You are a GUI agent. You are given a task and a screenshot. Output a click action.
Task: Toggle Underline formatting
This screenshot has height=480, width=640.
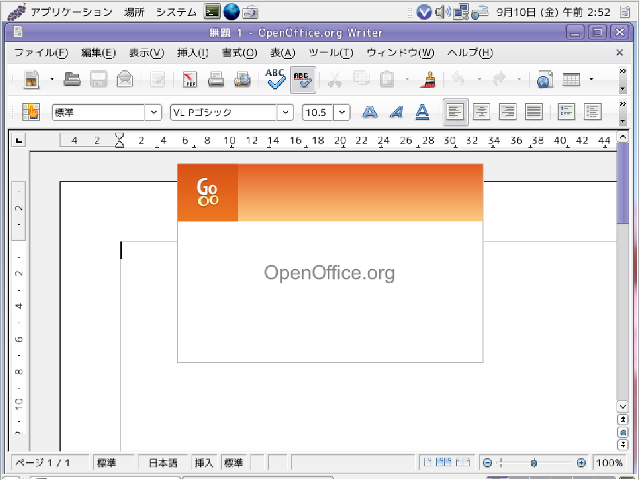422,112
